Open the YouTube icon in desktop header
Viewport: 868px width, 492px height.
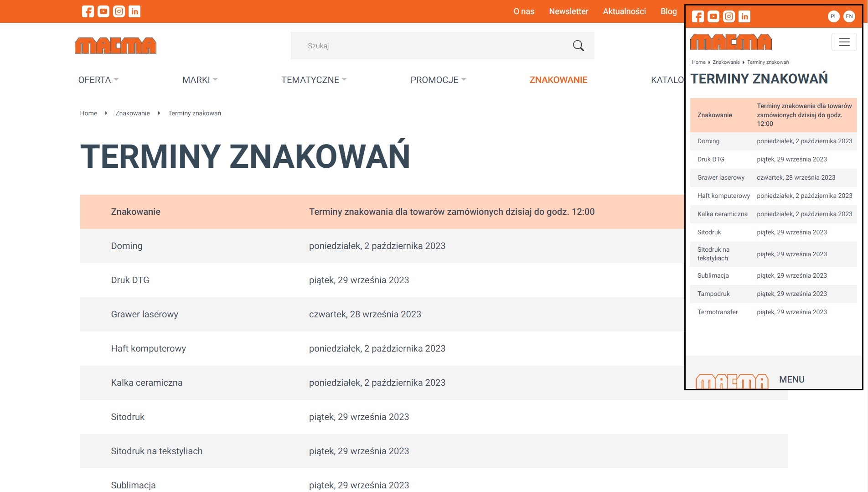103,11
